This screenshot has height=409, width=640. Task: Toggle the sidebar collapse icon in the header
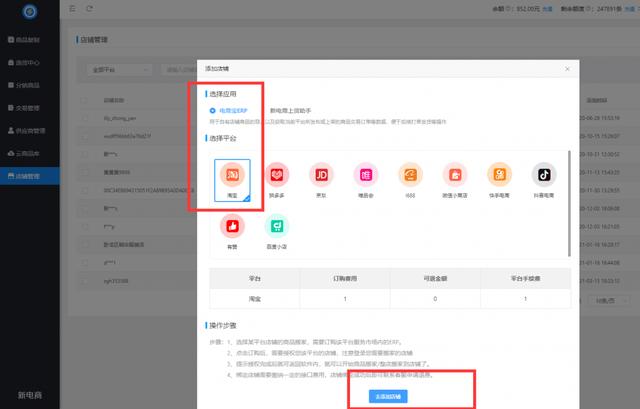click(x=72, y=9)
